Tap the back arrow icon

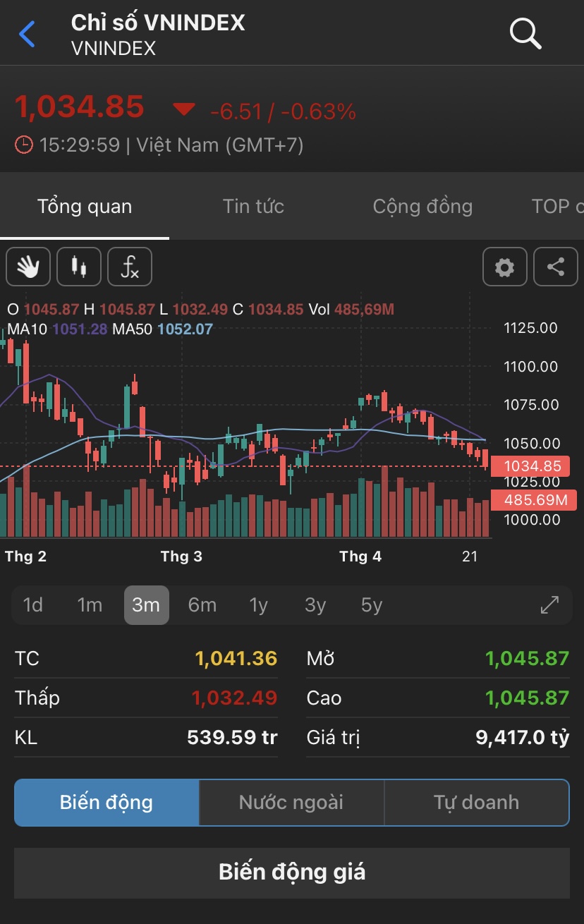(28, 34)
